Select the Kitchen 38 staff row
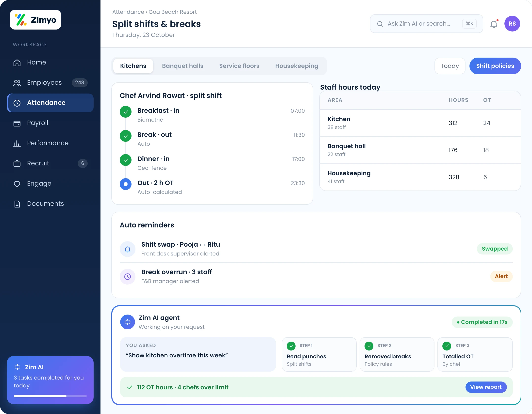Image resolution: width=532 pixels, height=414 pixels. point(420,123)
